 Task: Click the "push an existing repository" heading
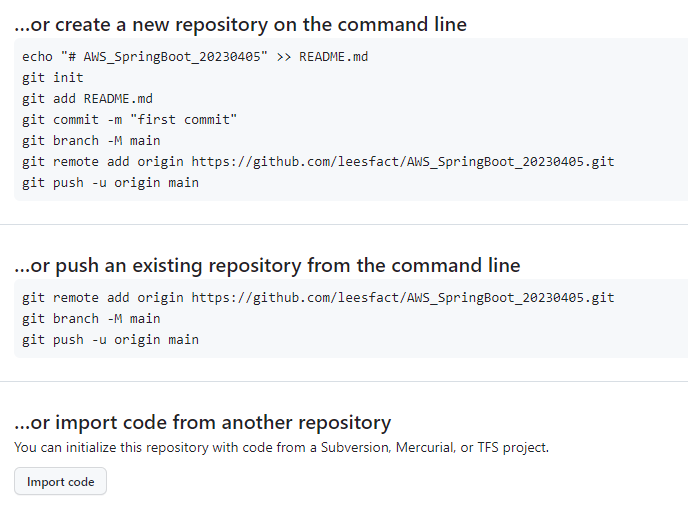point(268,265)
